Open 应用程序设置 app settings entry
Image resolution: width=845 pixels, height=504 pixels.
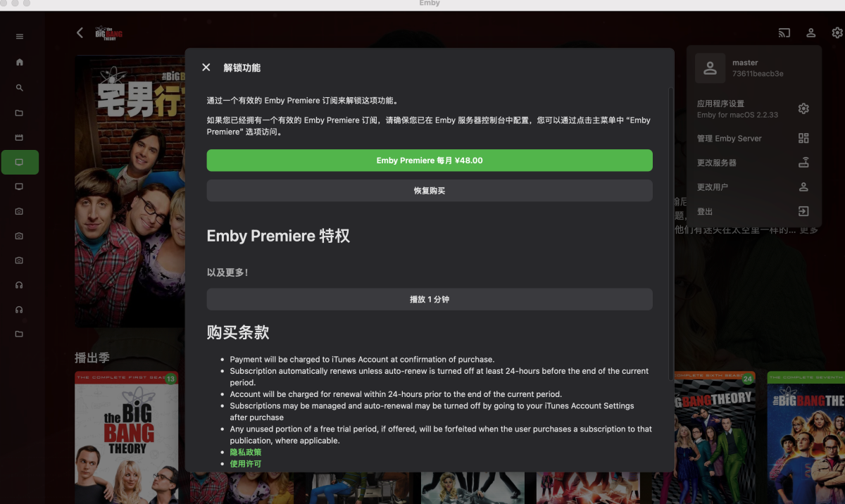[x=753, y=109]
